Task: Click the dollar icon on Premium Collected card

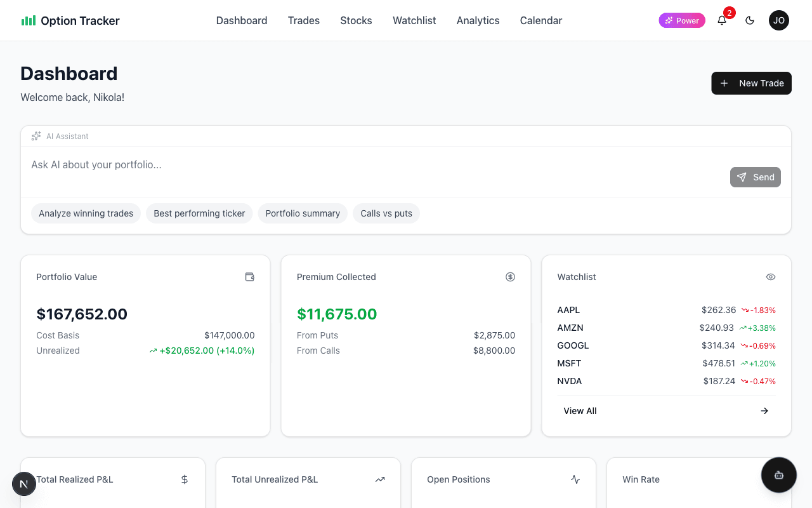Action: (x=510, y=277)
